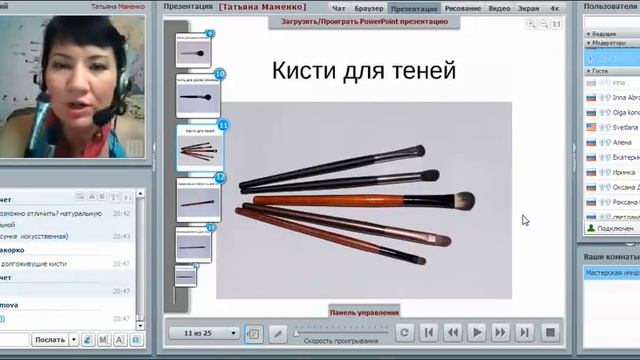Open dropdown arrow next to Послать

(x=74, y=340)
